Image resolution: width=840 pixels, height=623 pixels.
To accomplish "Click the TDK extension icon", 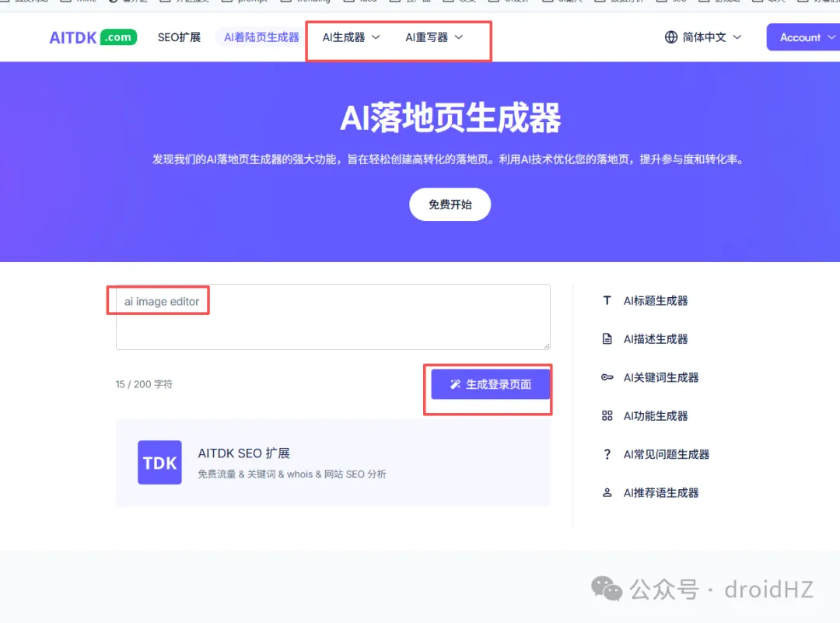I will tap(159, 462).
